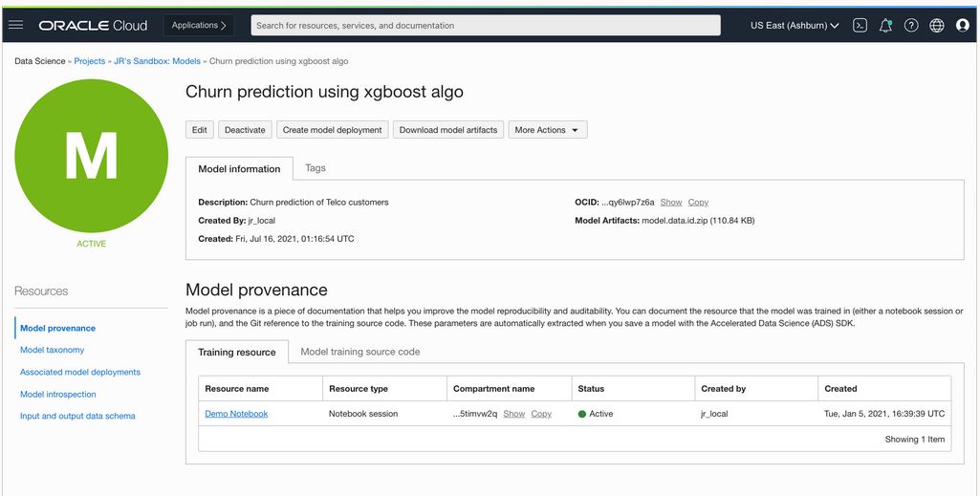Expand the More Actions dropdown
Screen dimensions: 980x496
click(x=548, y=130)
